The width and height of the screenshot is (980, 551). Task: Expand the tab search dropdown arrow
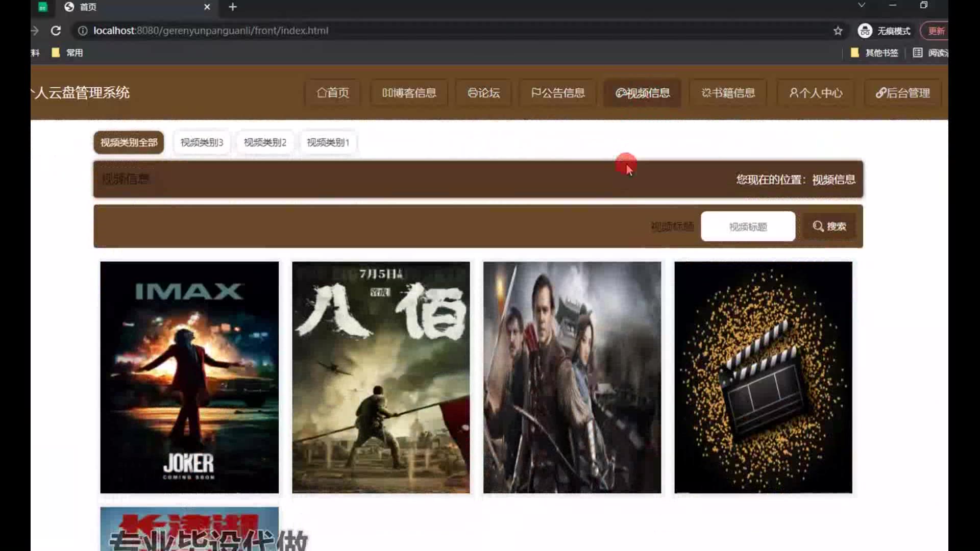tap(862, 5)
